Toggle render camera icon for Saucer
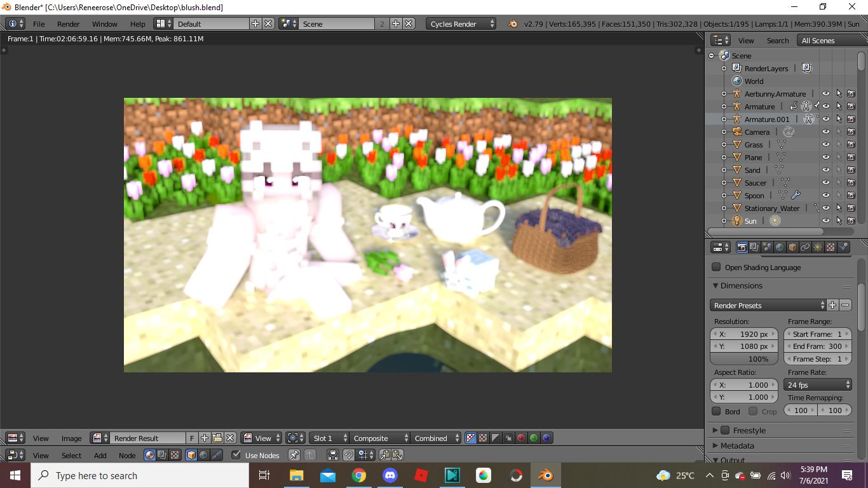Viewport: 868px width, 488px height. tap(851, 182)
